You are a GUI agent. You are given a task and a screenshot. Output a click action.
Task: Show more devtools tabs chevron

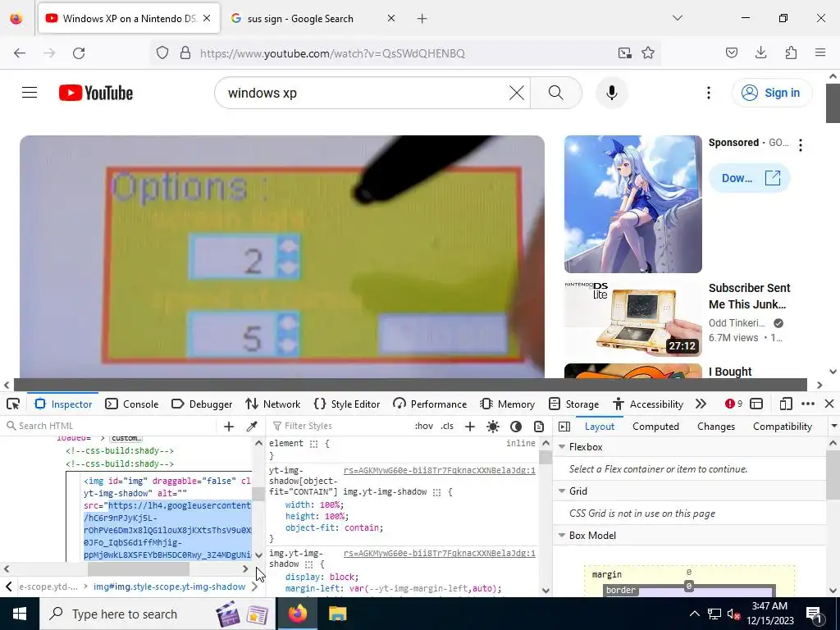click(701, 404)
